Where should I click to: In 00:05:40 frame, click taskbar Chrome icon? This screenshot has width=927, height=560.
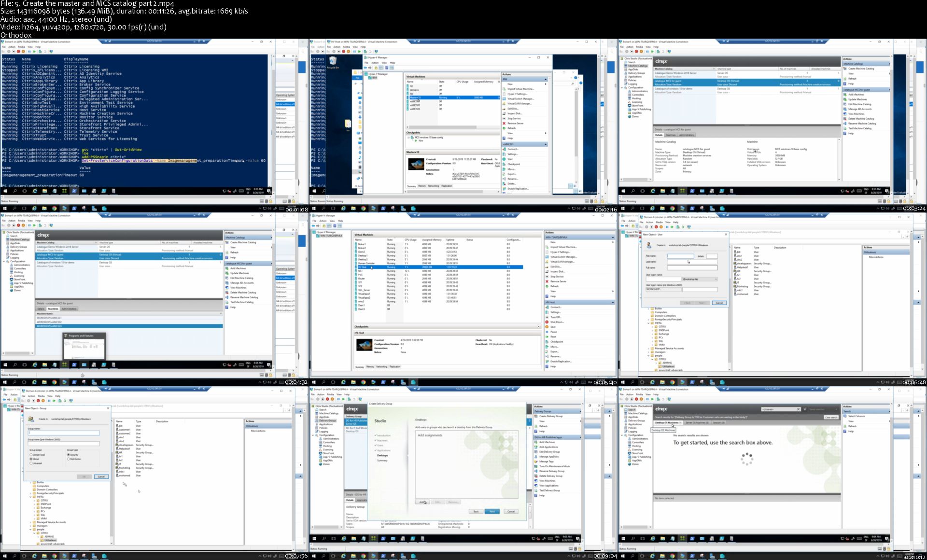tap(364, 382)
